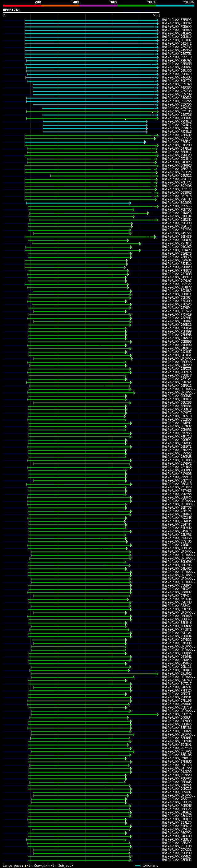The height and width of the screenshot is (868, 197).
Task: Click the cyan alignment bar for UniRef100_B7FM93
Action: tap(91, 20)
